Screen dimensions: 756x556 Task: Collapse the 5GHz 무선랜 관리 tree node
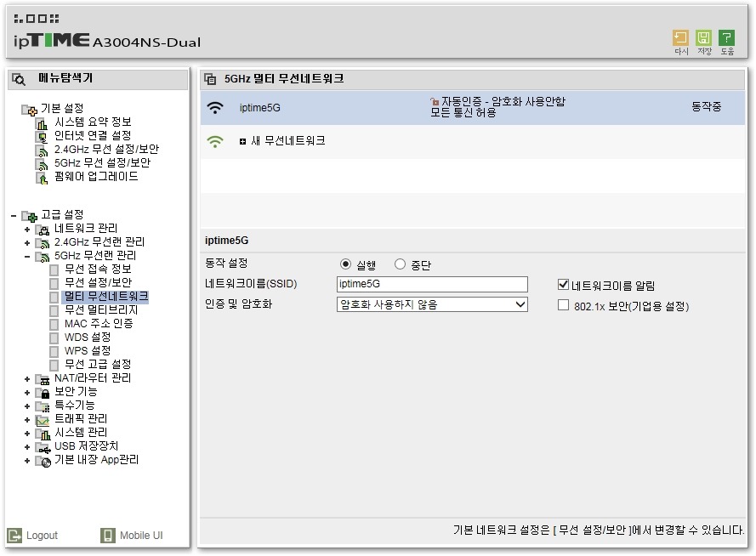[x=27, y=257]
